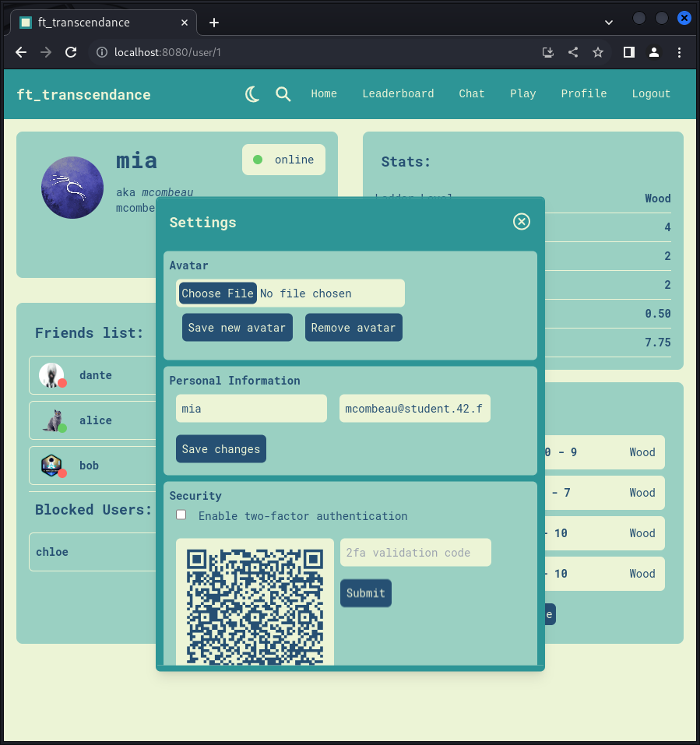This screenshot has width=700, height=745.
Task: Focus the 2fa validation code field
Action: (416, 553)
